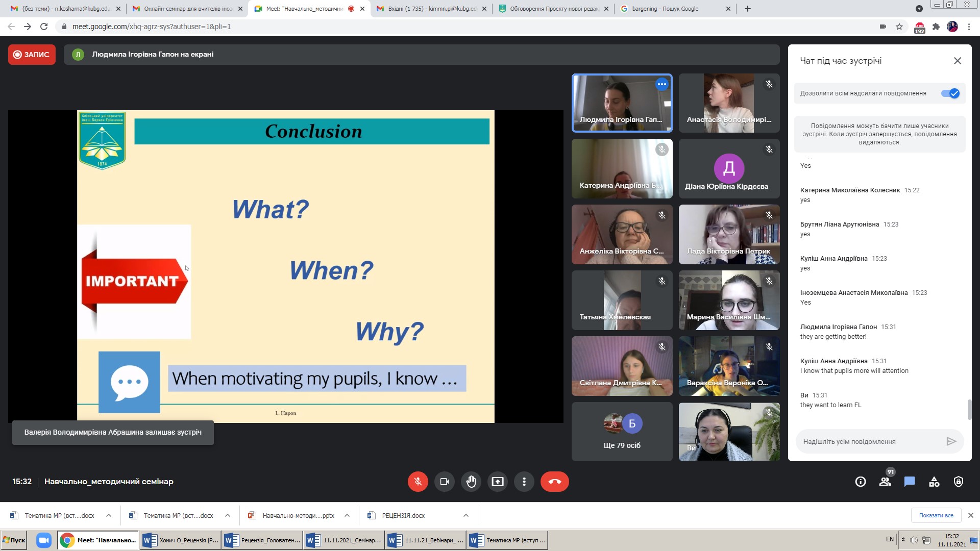Expand options for РЕЦЕНЗІЯ.docx download
The image size is (980, 551).
pos(466,515)
